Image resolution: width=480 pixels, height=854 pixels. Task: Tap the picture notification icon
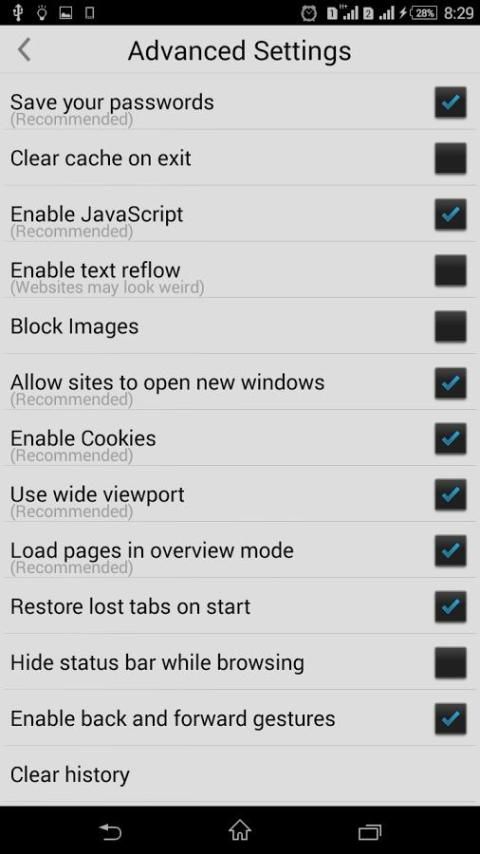tap(65, 13)
